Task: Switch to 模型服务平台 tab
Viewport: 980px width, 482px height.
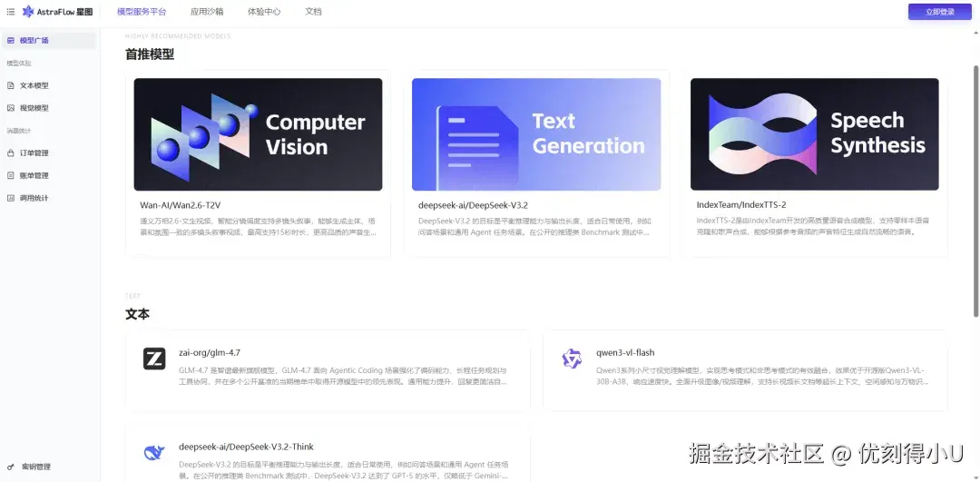Action: 142,11
